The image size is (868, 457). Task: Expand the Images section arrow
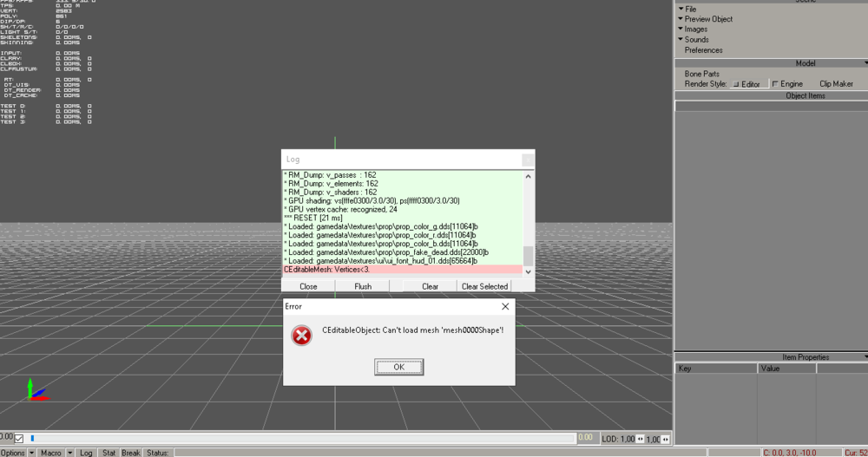[681, 29]
